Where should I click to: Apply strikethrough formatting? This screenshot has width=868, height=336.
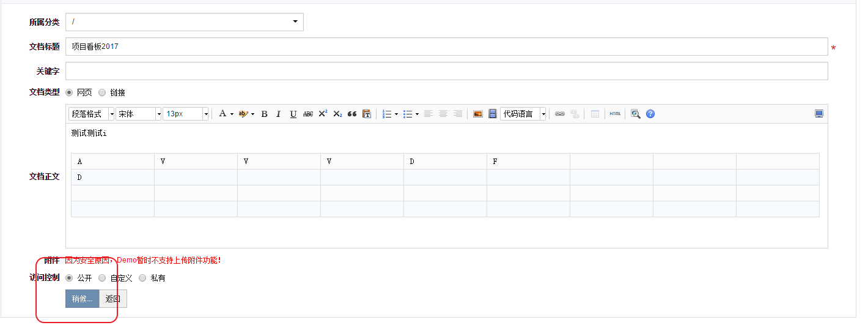point(308,114)
